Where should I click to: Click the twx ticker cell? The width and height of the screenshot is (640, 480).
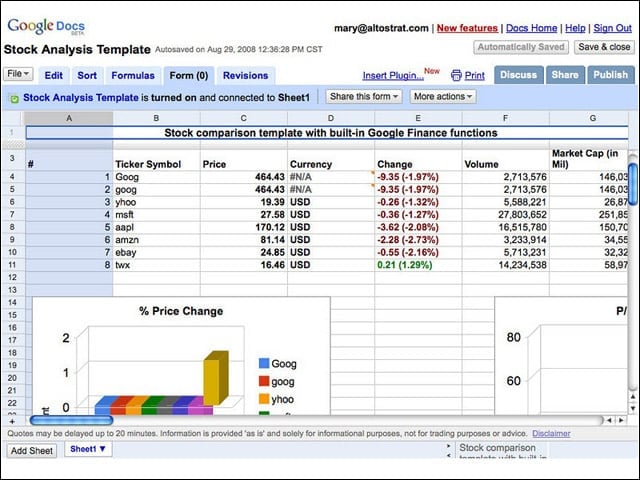(x=156, y=265)
